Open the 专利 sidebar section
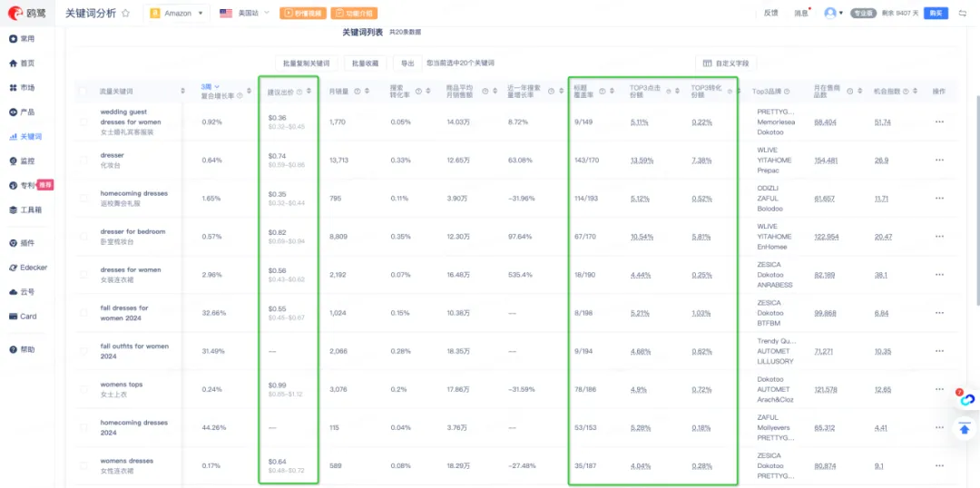Viewport: 980px width, 488px height. tap(23, 185)
